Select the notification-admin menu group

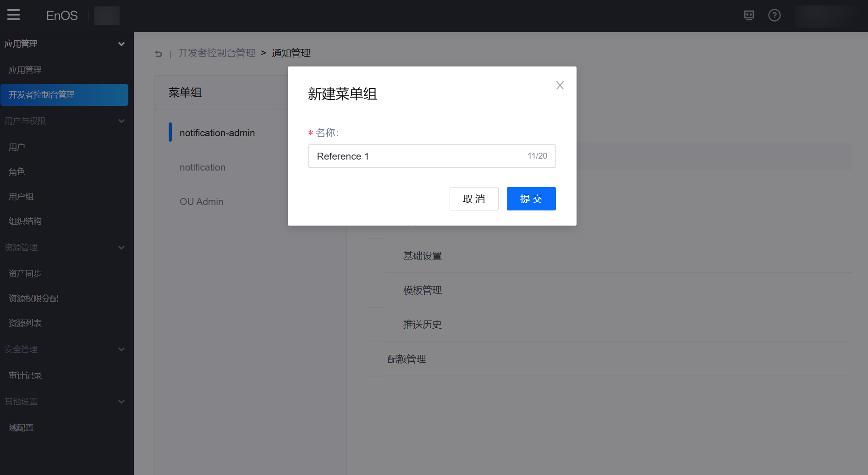217,133
